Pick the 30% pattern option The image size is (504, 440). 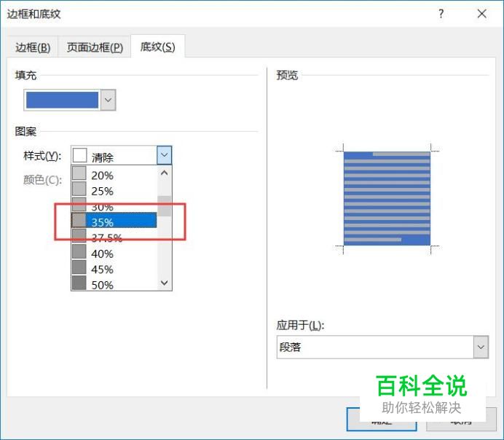[114, 206]
